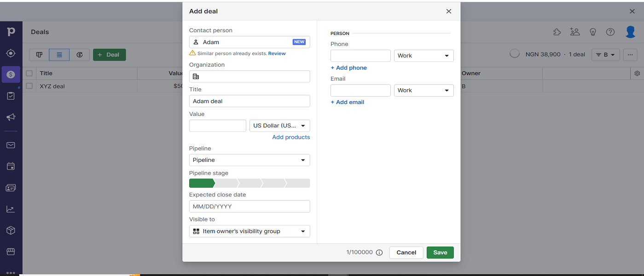Image resolution: width=644 pixels, height=276 pixels.
Task: Open the Campaigns megaphone icon
Action: pos(11,117)
